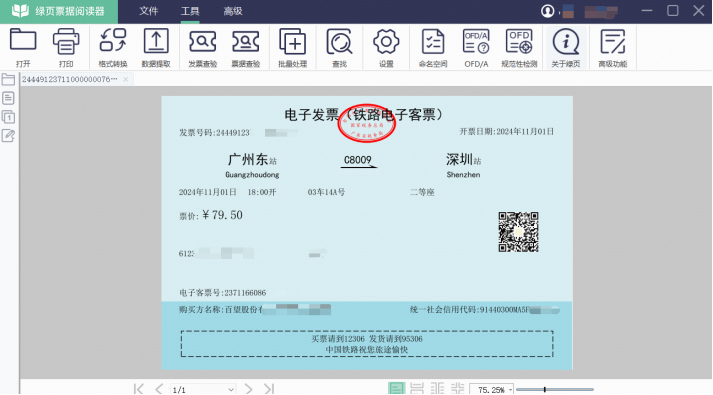Click train number C8009
Screen dimensions: 713x395
(x=358, y=160)
